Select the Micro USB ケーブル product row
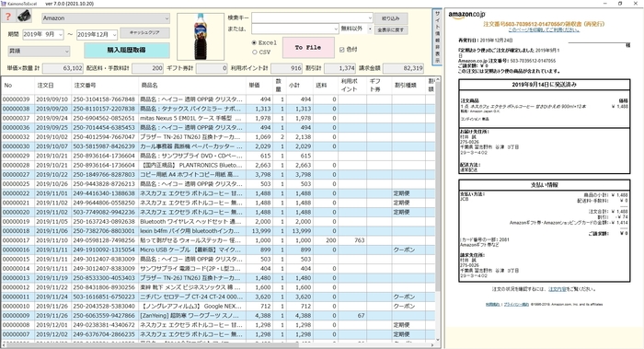The width and height of the screenshot is (644, 349). click(218, 250)
